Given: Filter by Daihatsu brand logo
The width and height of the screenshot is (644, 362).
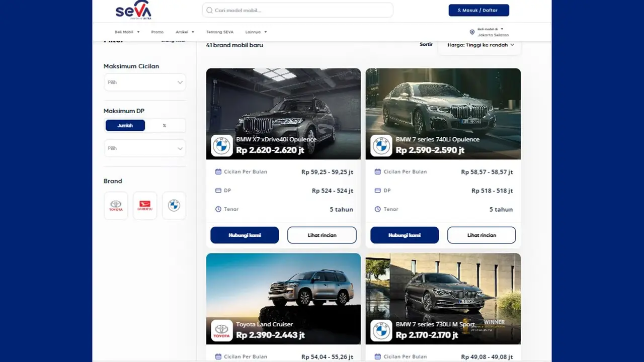Looking at the screenshot, I should 145,206.
